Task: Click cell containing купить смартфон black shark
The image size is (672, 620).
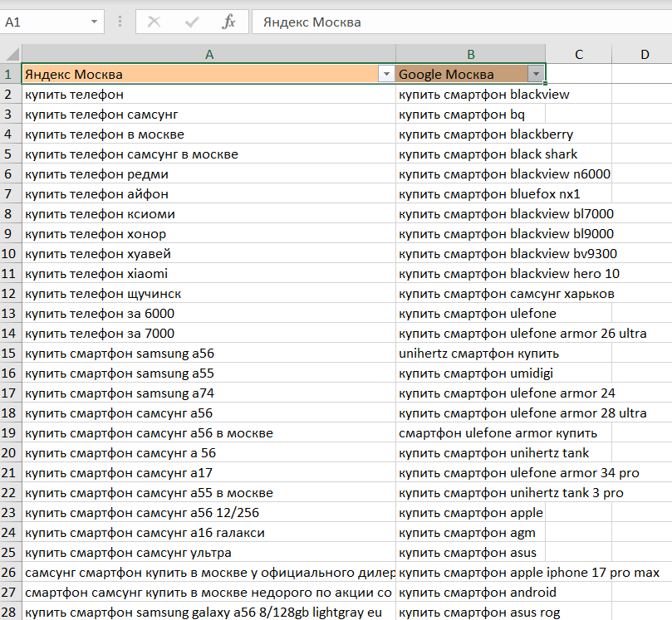Action: coord(470,154)
